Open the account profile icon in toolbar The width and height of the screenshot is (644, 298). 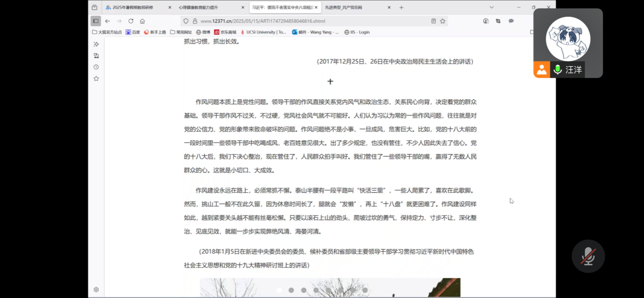tap(486, 21)
